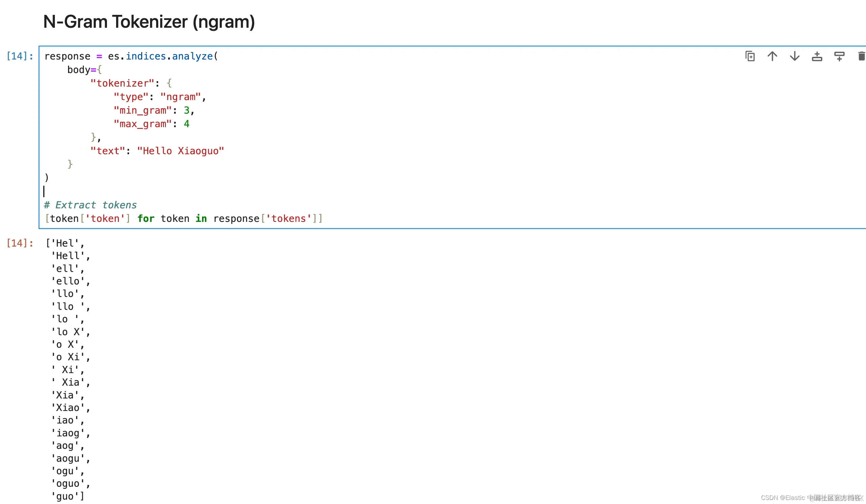866x504 pixels.
Task: Click the 'Hell' token in output
Action: (68, 256)
